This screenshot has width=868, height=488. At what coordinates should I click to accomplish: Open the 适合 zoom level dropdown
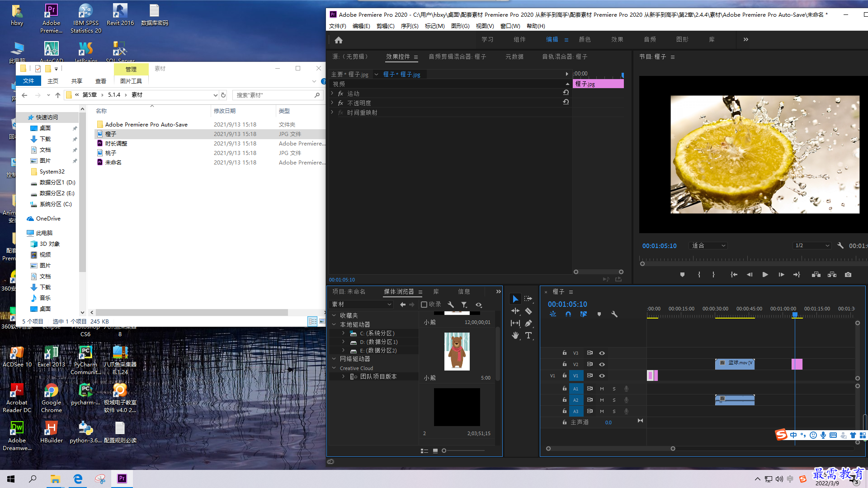pos(708,245)
